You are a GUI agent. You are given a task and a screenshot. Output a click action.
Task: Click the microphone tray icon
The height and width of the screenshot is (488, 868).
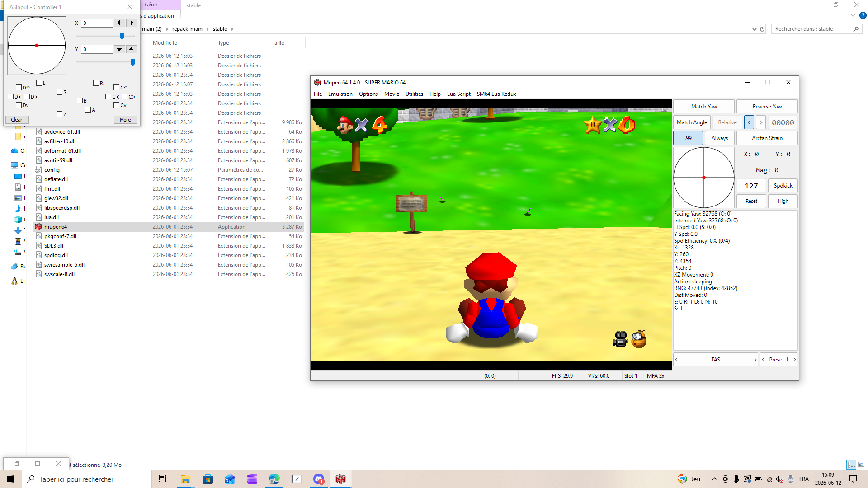(x=736, y=479)
